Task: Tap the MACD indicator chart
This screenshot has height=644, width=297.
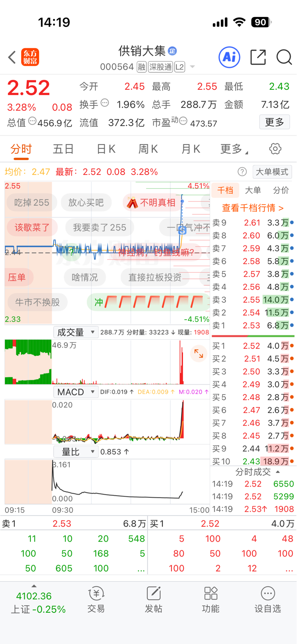Action: (x=107, y=422)
